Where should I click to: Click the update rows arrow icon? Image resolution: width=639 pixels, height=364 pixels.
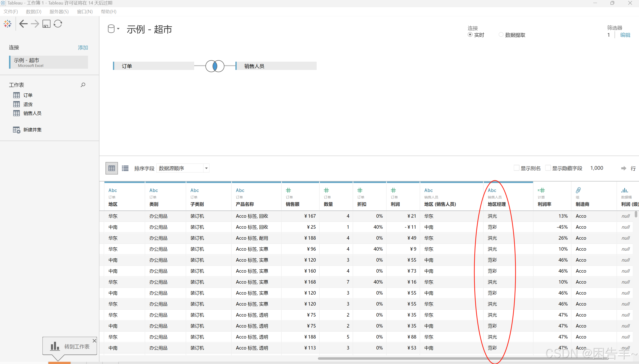(624, 168)
